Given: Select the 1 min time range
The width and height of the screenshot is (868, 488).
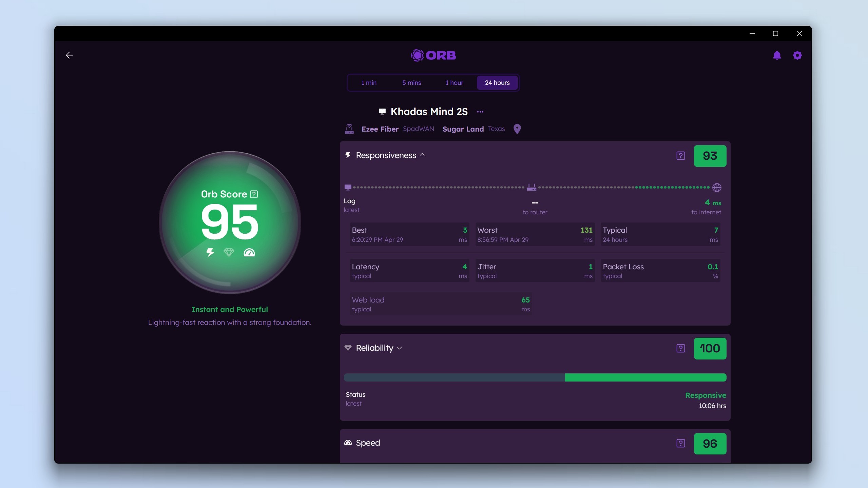Looking at the screenshot, I should click(369, 83).
